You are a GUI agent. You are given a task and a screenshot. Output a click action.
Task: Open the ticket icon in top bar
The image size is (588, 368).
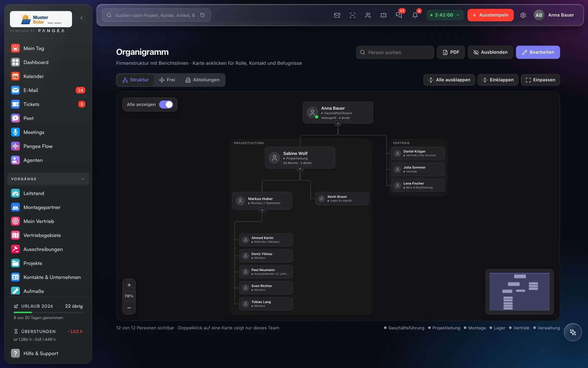(x=383, y=15)
